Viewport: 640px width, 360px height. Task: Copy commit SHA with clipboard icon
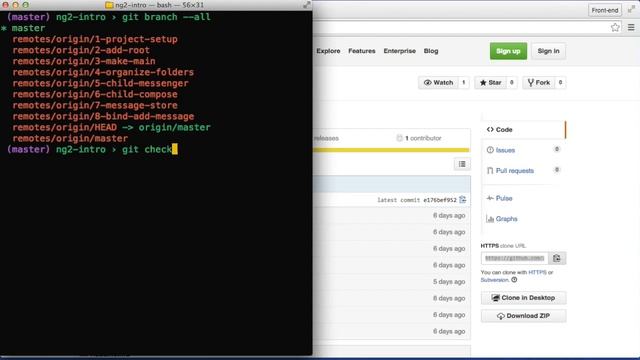click(x=462, y=200)
